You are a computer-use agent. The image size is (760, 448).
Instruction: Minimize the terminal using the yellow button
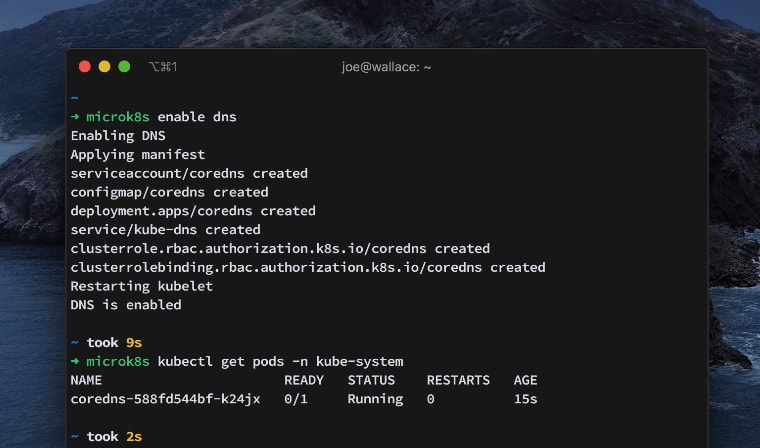(104, 66)
